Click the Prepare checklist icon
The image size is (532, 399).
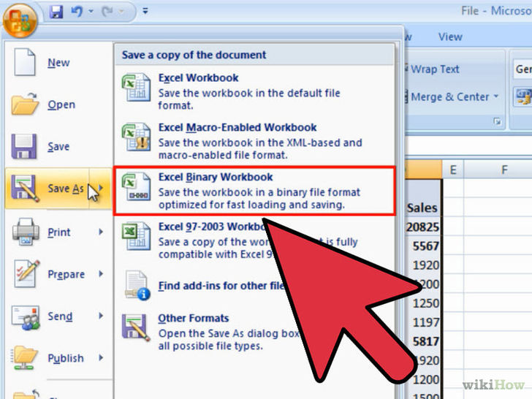[26, 273]
